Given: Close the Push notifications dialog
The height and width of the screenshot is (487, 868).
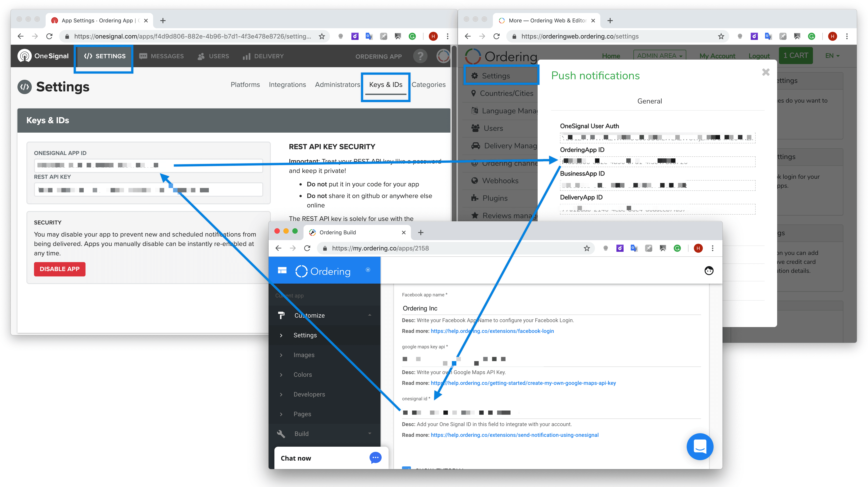Looking at the screenshot, I should point(765,72).
